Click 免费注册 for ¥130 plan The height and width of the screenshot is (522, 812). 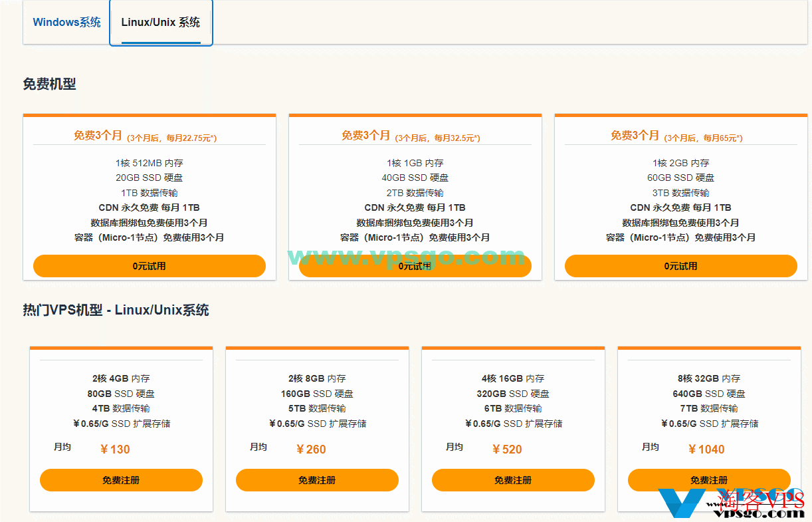tap(121, 480)
